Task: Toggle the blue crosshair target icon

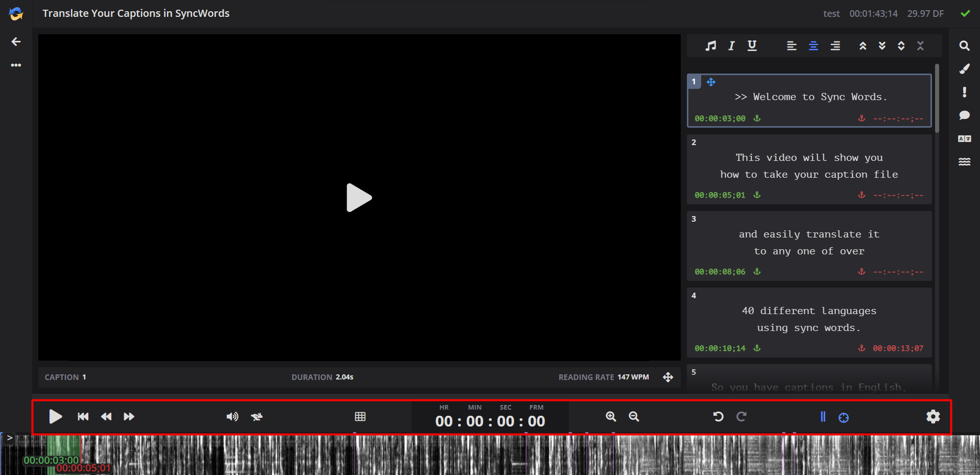Action: [844, 418]
